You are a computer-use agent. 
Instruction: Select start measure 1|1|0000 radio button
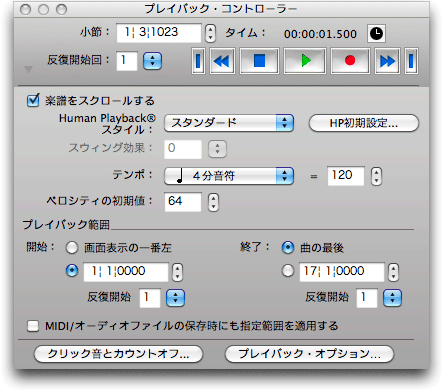pos(72,271)
